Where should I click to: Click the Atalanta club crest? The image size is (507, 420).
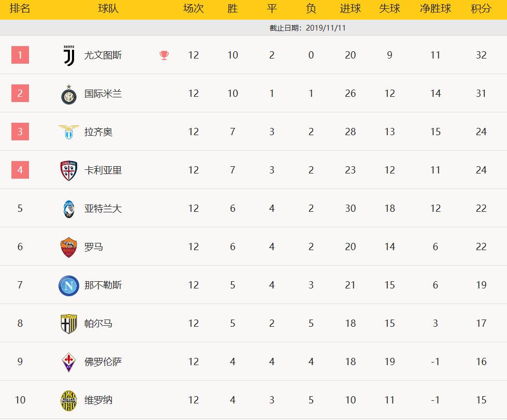pos(69,209)
